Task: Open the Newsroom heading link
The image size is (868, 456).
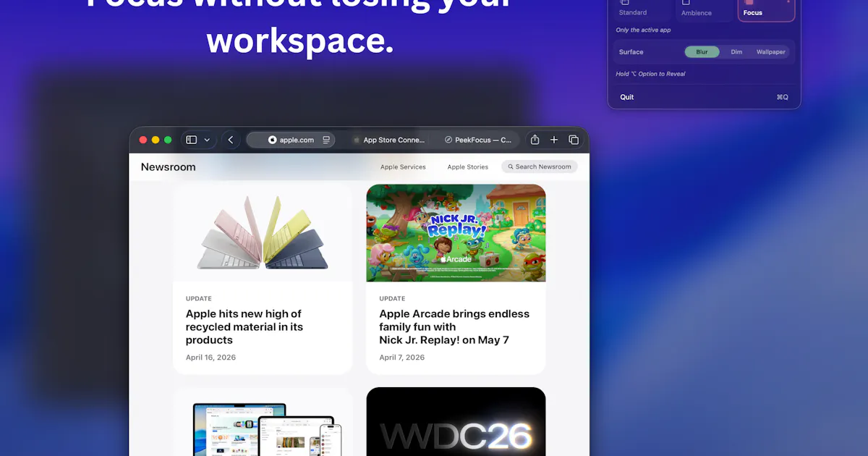Action: pos(168,166)
